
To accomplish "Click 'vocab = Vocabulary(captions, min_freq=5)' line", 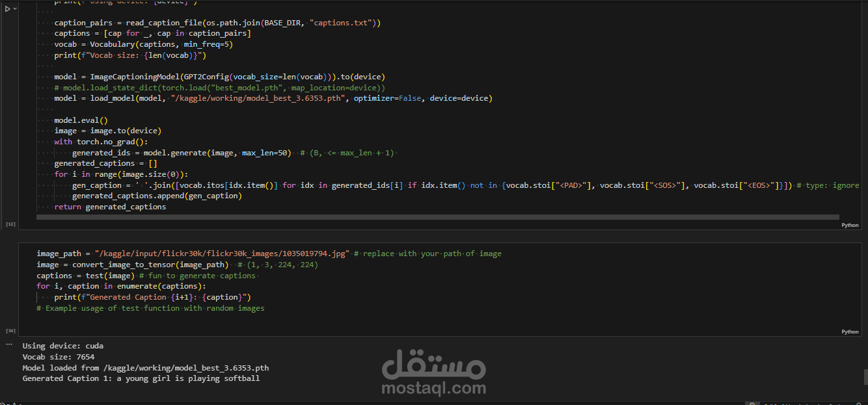I will 143,44.
